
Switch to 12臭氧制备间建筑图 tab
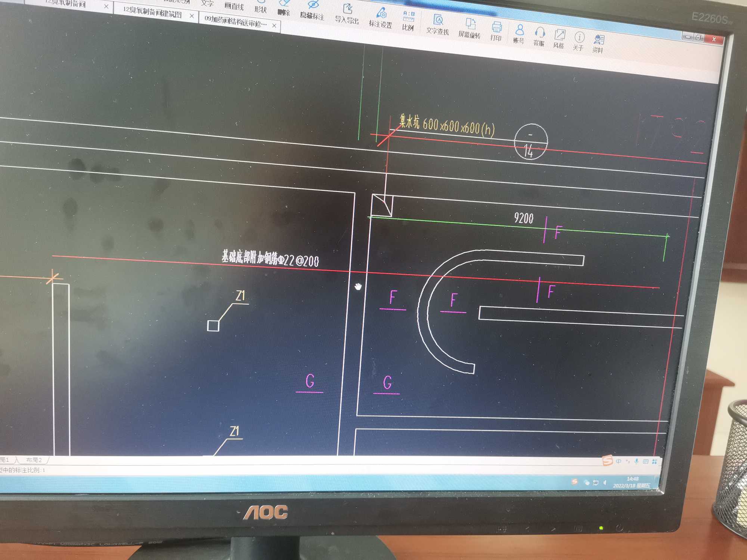(152, 12)
